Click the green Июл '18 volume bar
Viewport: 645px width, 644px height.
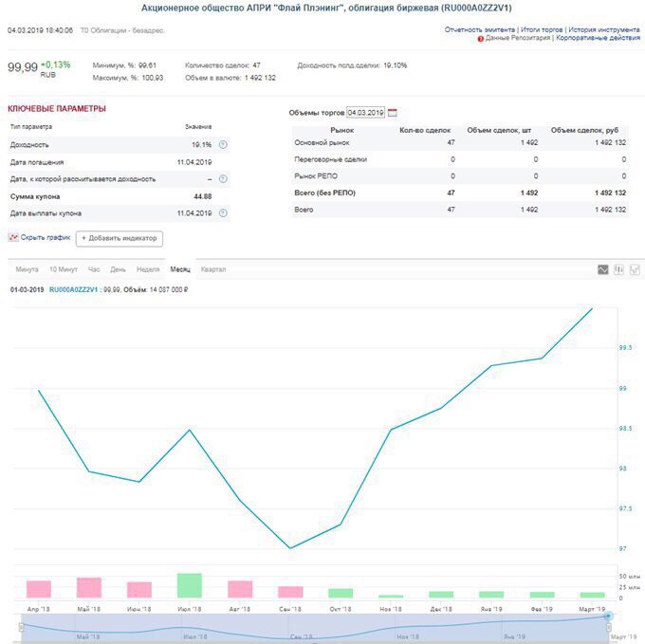coord(189,585)
